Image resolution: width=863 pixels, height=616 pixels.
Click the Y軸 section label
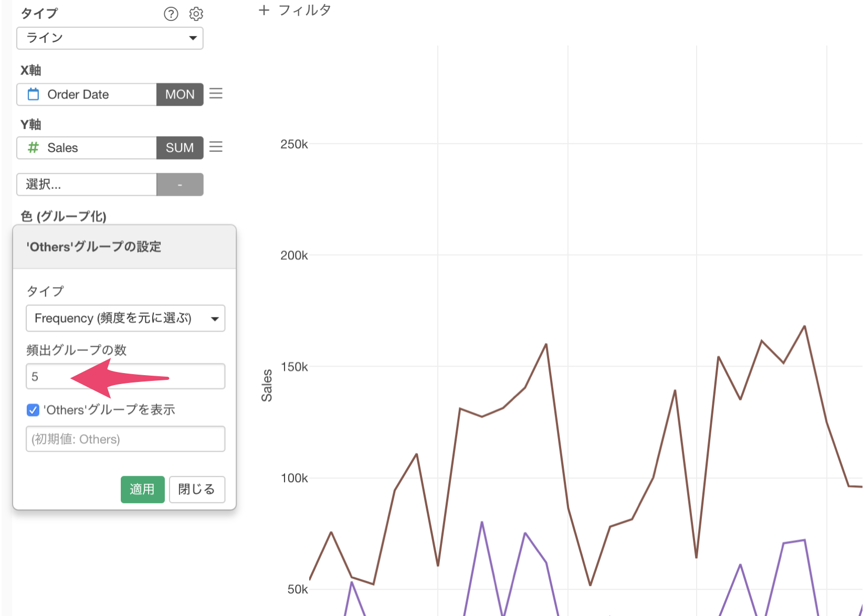tap(31, 124)
